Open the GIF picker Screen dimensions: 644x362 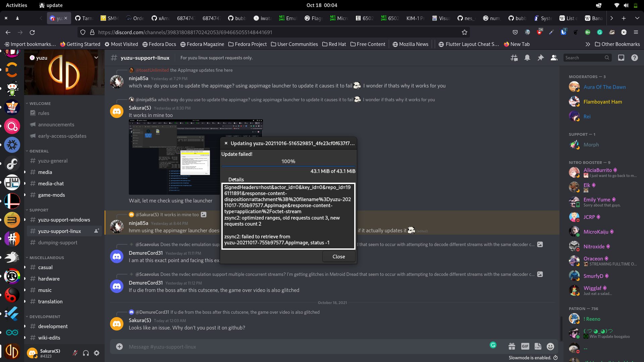(x=525, y=346)
